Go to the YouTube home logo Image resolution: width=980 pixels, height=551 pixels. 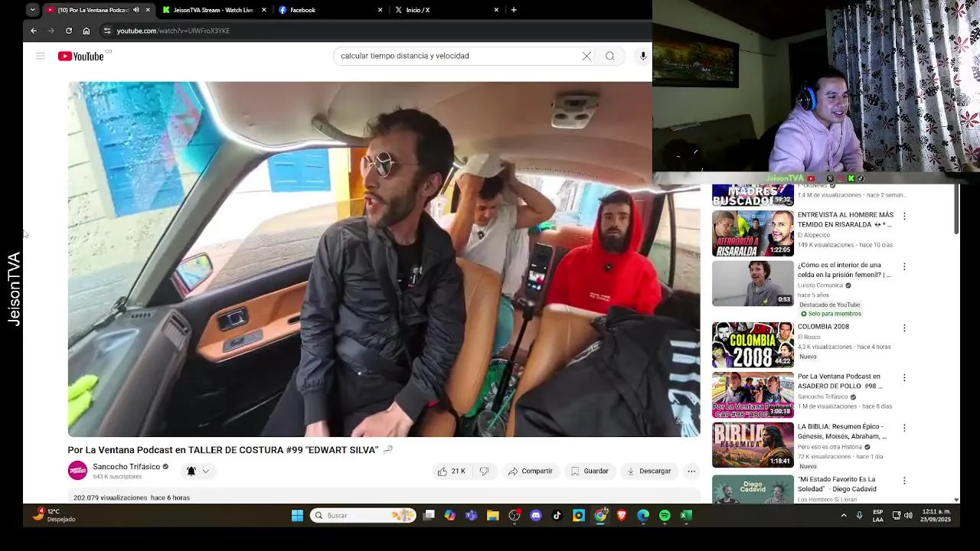pos(81,56)
